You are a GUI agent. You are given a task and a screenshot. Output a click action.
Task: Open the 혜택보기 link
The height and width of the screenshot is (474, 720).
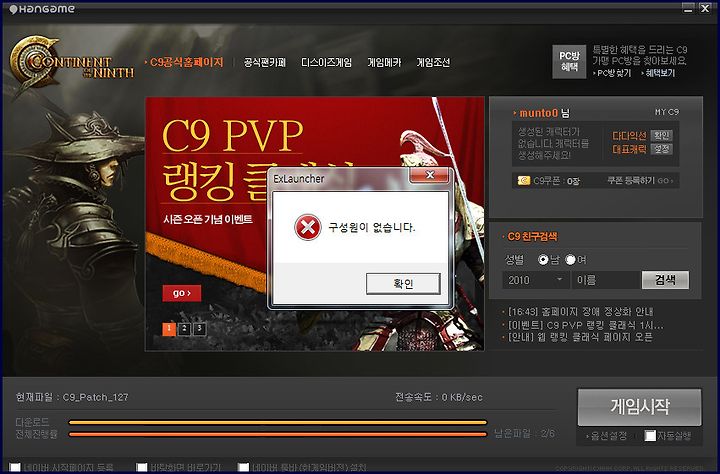(x=658, y=73)
